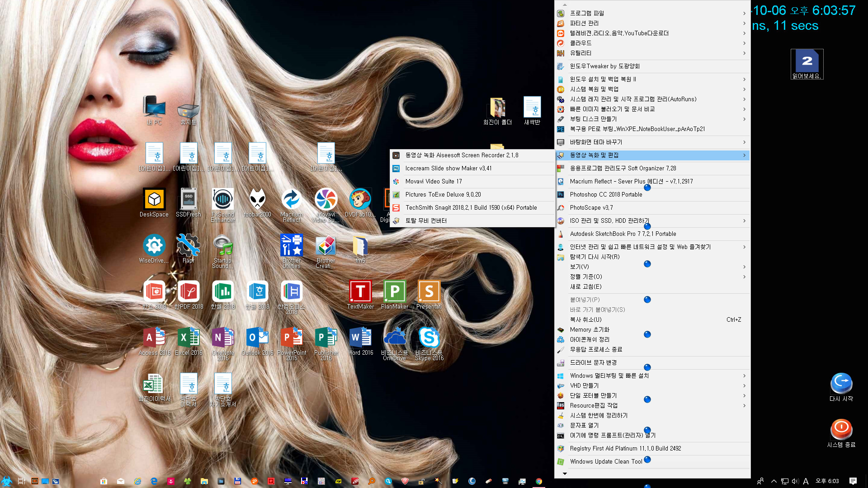The width and height of the screenshot is (868, 488).
Task: Select Photoshop CC 2018 Portable menu item
Action: pyautogui.click(x=652, y=194)
